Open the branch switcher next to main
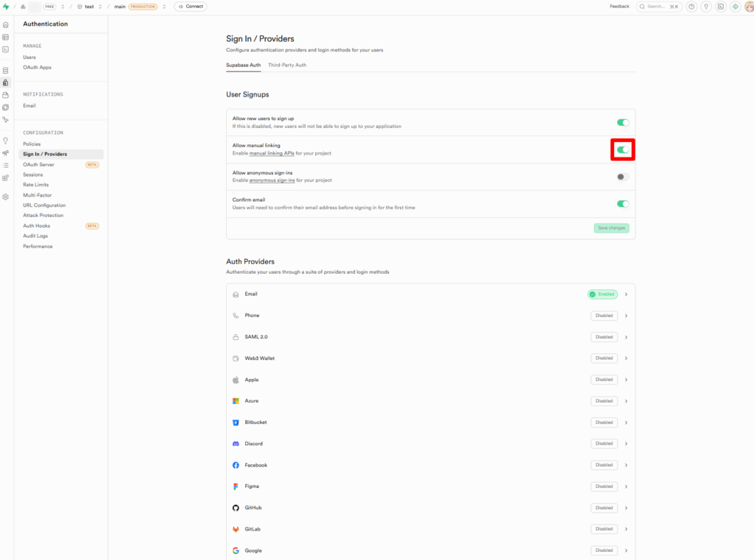The width and height of the screenshot is (754, 560). (x=164, y=7)
